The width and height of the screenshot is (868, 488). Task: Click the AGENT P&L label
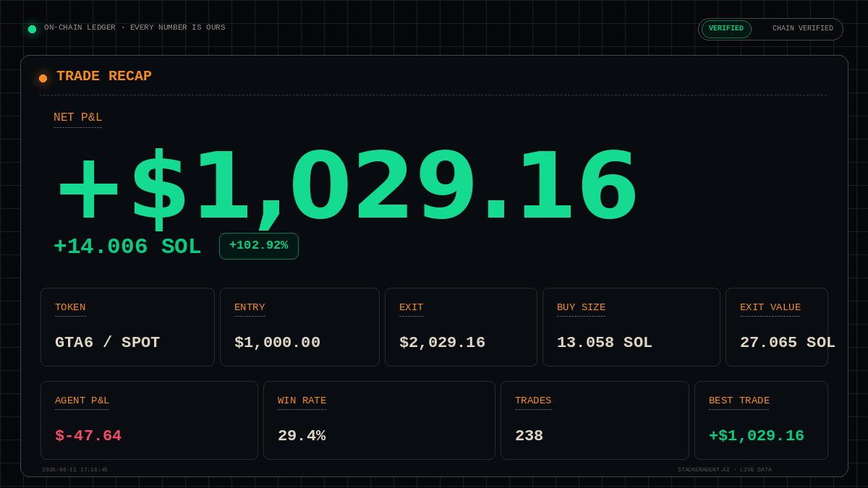point(82,401)
